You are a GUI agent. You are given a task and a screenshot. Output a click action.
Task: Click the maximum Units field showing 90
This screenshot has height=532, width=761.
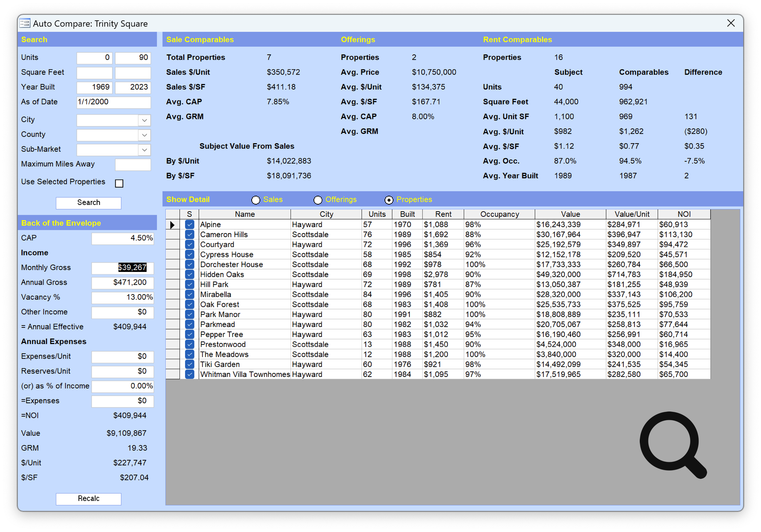coord(133,58)
